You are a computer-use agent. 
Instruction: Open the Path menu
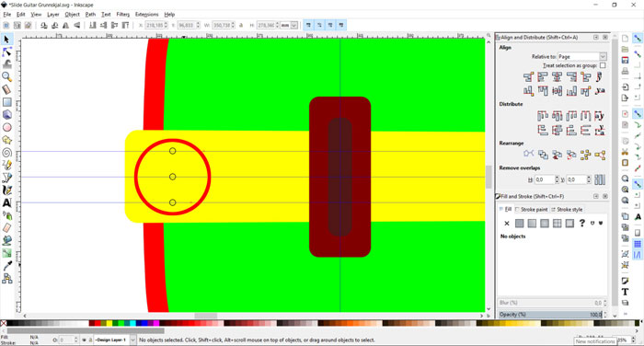90,15
